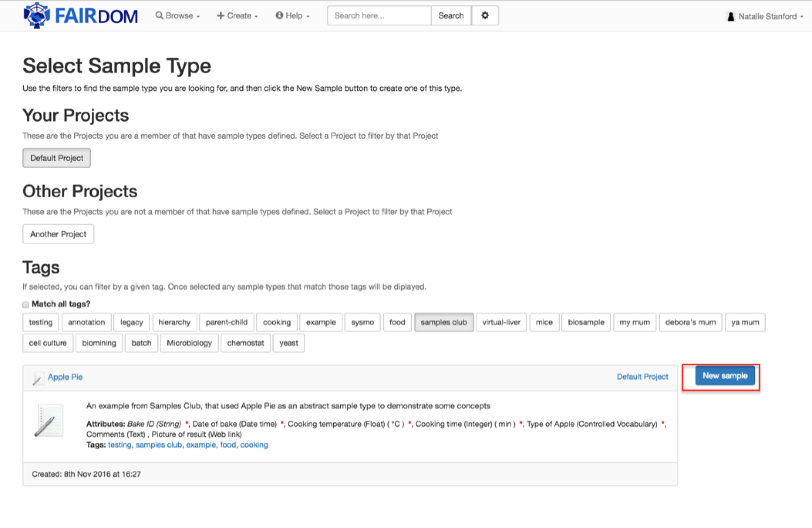Select the magnifier icon next to Browse
Screen dimensions: 812x528
(158, 15)
